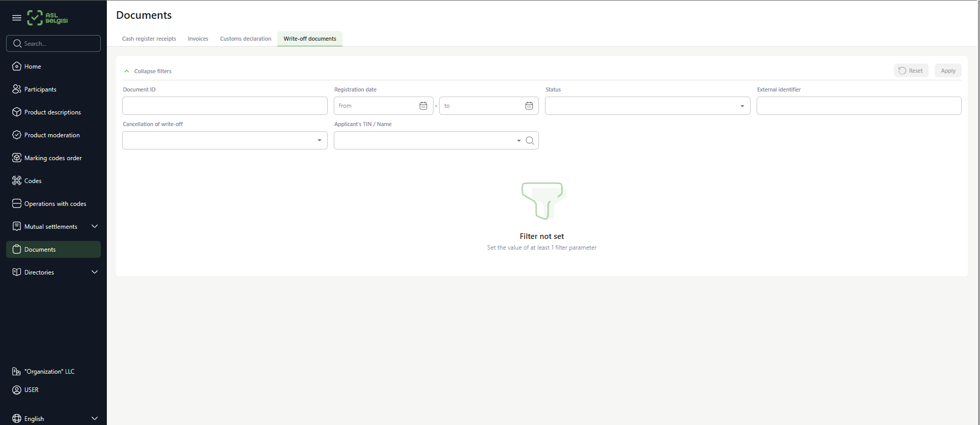Open calendar for registration date to
980x425 pixels.
529,106
